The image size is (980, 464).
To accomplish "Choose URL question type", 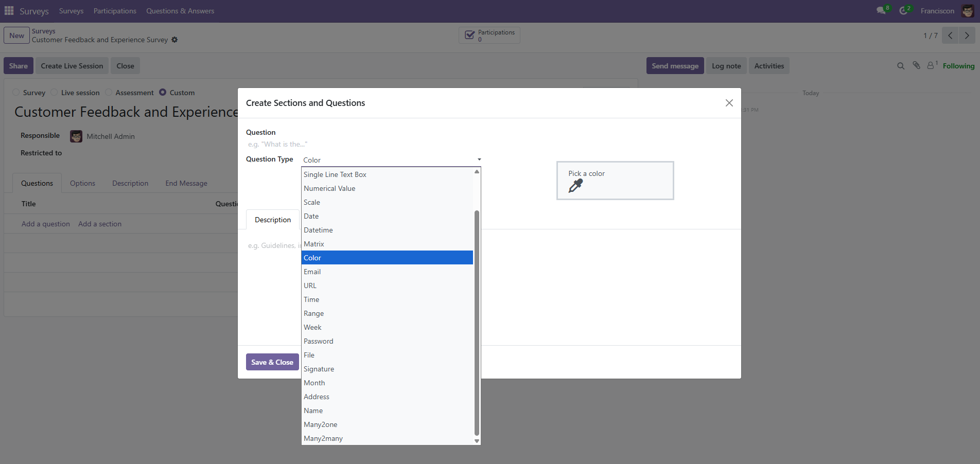I will coord(387,285).
